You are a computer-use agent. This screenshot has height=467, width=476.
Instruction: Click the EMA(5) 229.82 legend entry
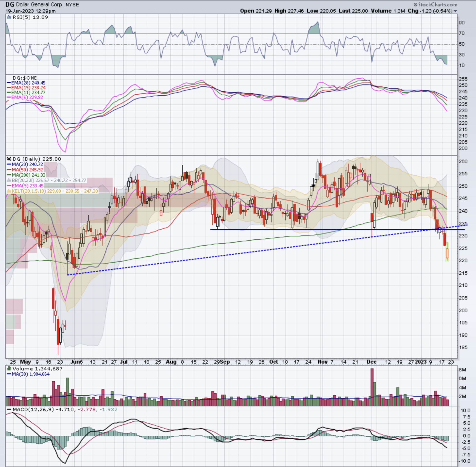click(x=25, y=97)
